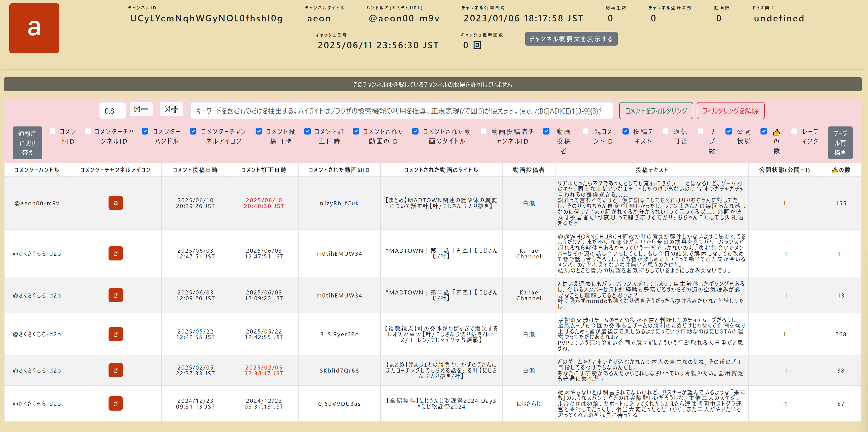This screenshot has width=868, height=432.
Task: Click video ID nJzyRb_fCuk cell
Action: tap(339, 203)
